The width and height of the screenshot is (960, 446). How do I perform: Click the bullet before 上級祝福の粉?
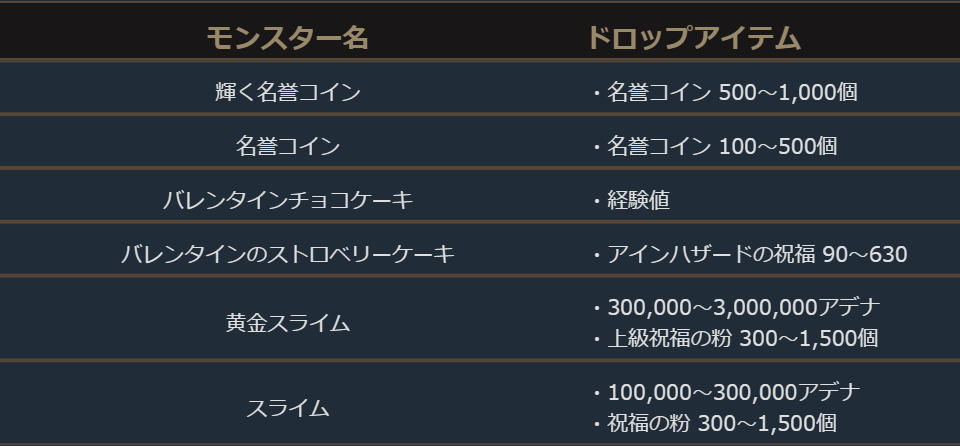click(x=596, y=338)
